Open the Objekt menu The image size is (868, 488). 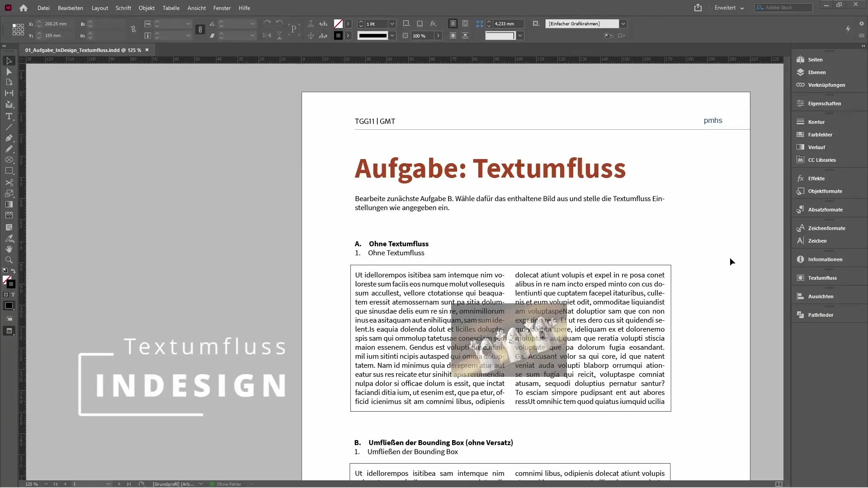(x=146, y=8)
